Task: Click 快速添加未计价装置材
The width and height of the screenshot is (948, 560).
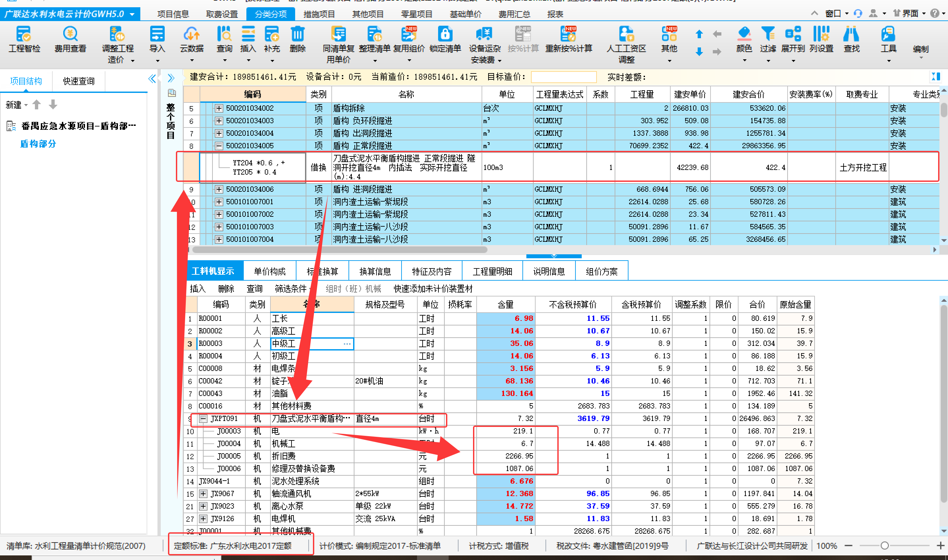Action: coord(433,289)
